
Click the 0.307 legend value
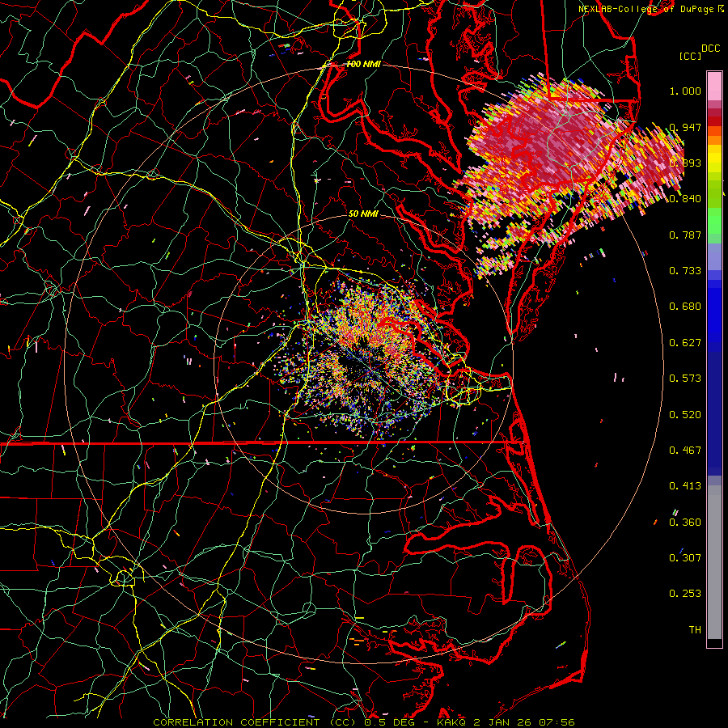[x=685, y=558]
